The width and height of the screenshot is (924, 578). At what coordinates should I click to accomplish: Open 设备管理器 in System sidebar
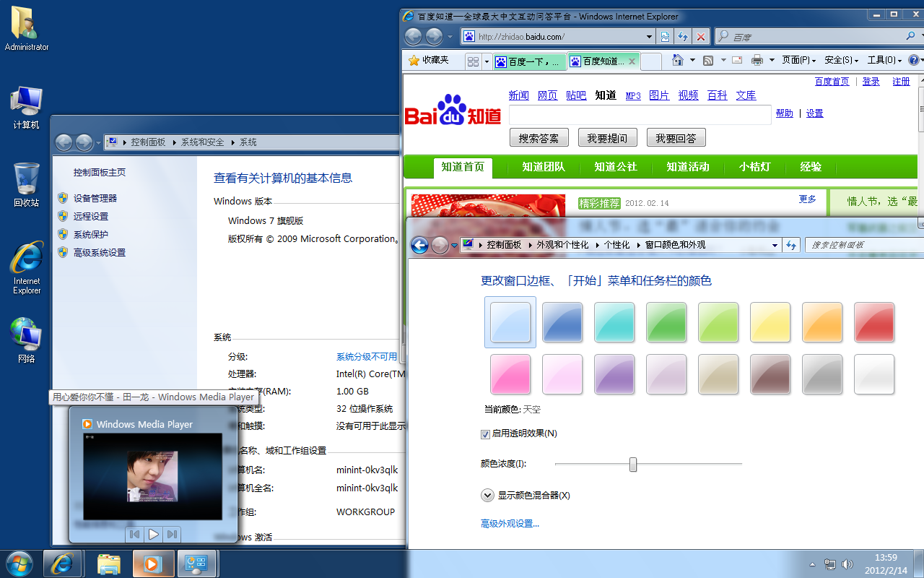95,199
